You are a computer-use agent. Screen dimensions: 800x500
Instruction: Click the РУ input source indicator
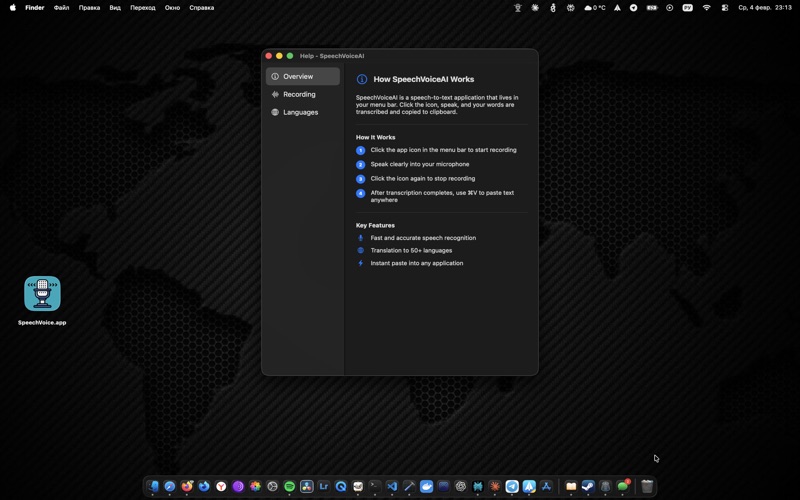pos(687,8)
